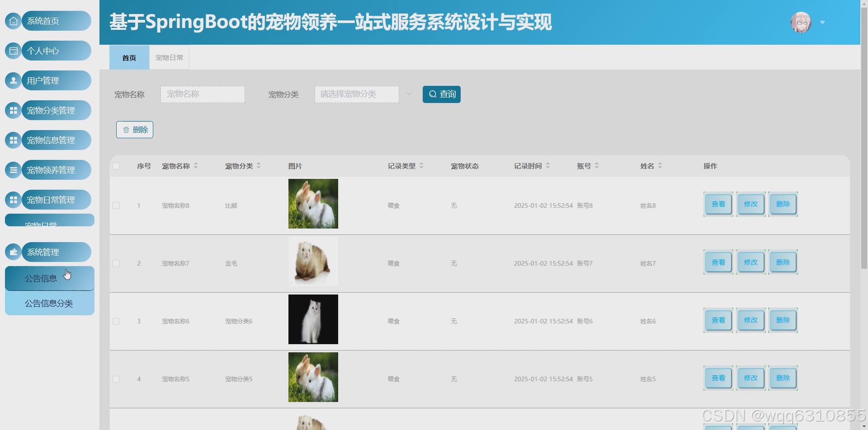Open the 公告信息 submenu item
The width and height of the screenshot is (868, 430).
point(49,278)
